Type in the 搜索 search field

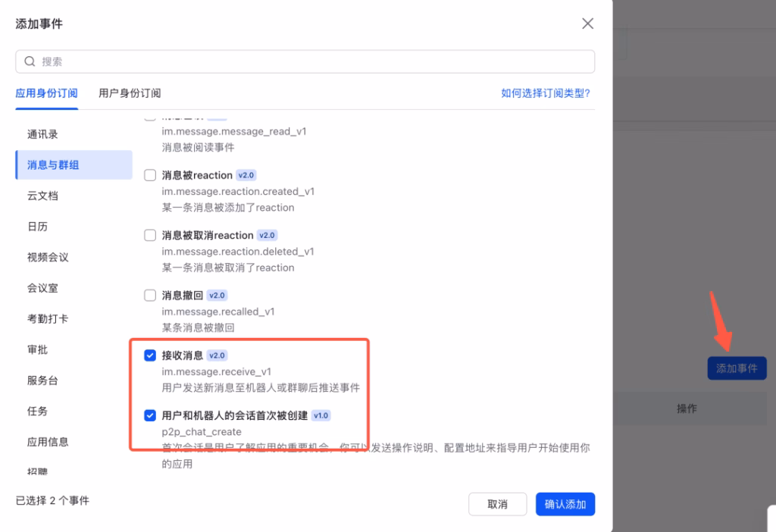303,61
